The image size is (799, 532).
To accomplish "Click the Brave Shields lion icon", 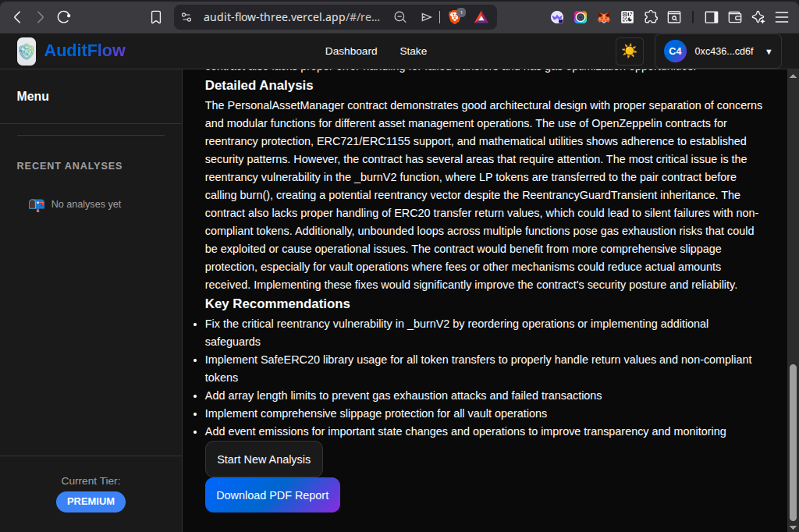I will click(455, 17).
